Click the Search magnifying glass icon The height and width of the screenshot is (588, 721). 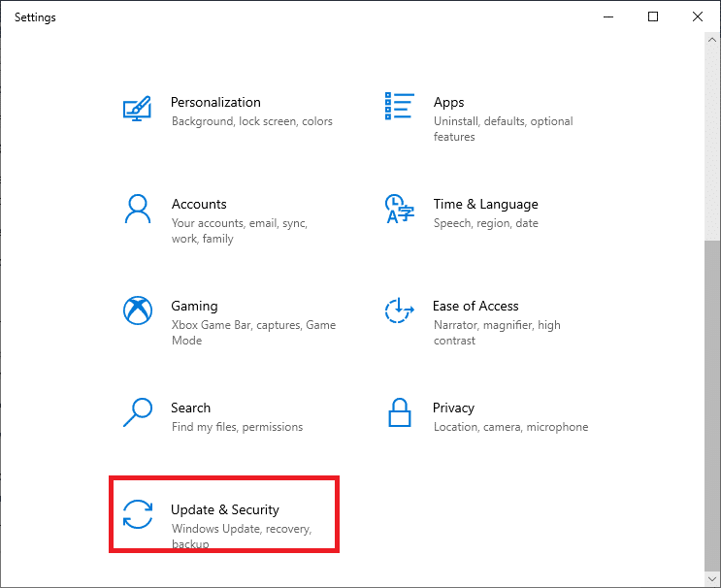pos(137,412)
